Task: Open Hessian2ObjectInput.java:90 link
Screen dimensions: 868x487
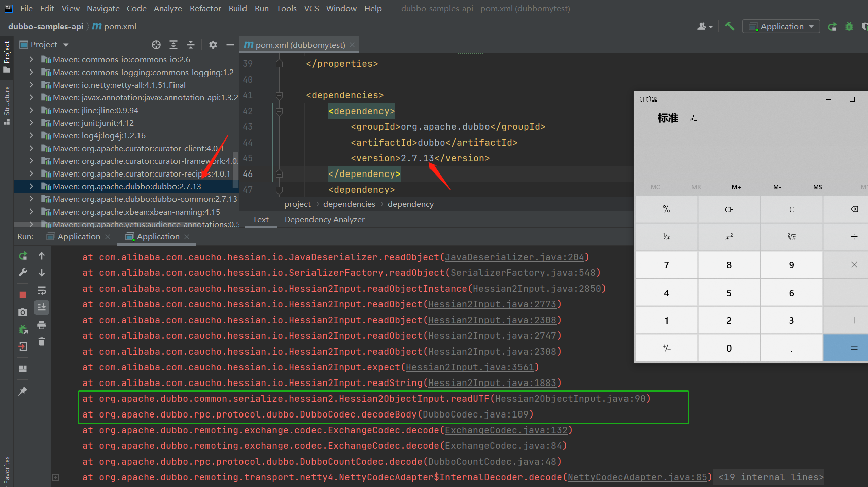Action: point(570,399)
